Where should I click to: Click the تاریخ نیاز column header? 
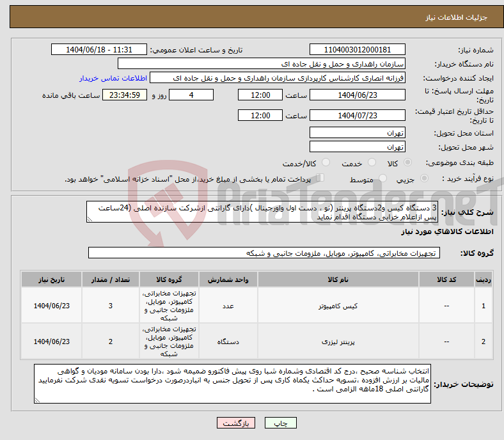click(51, 279)
